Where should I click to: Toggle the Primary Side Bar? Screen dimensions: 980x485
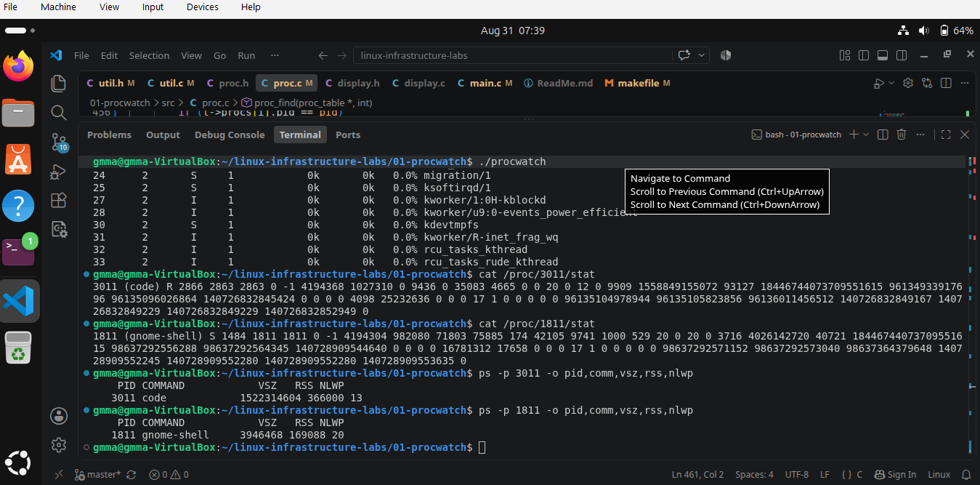coord(864,55)
